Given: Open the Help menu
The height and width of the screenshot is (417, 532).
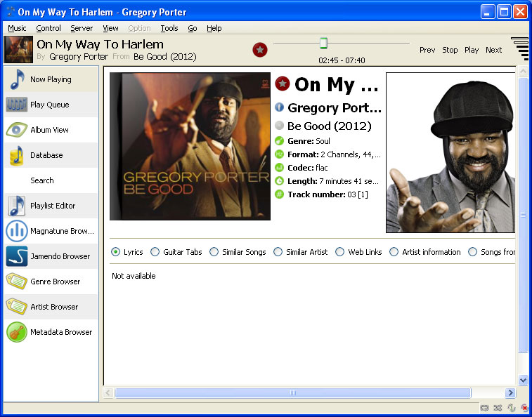Looking at the screenshot, I should click(214, 28).
